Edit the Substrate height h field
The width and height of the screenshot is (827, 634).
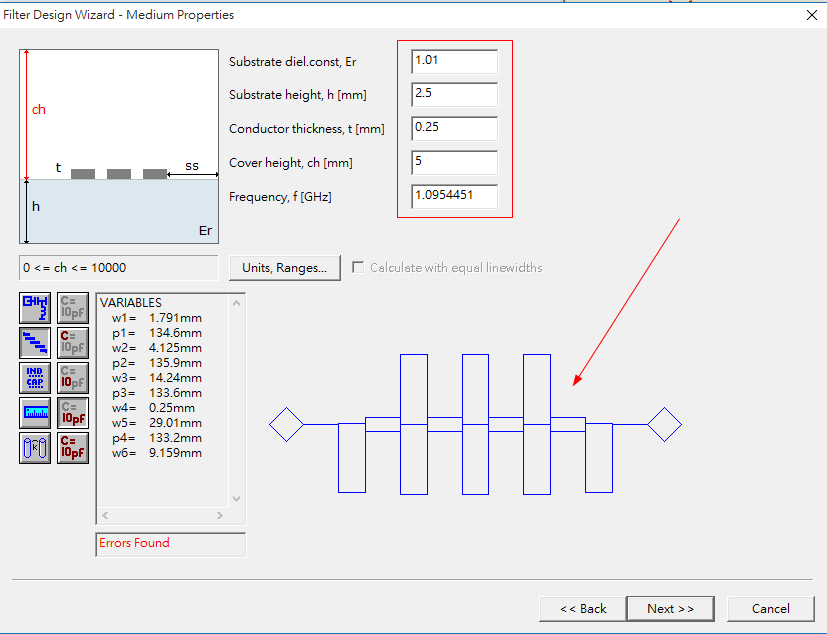(454, 94)
